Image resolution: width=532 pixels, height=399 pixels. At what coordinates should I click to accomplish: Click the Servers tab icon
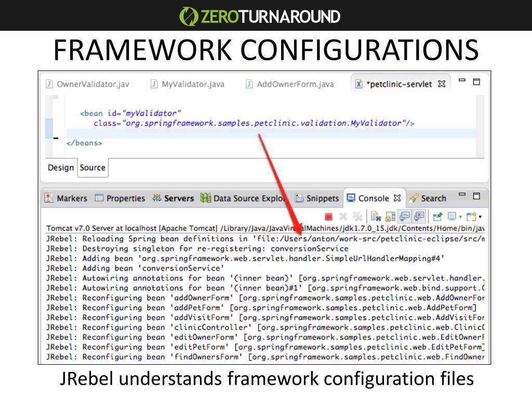coord(157,198)
